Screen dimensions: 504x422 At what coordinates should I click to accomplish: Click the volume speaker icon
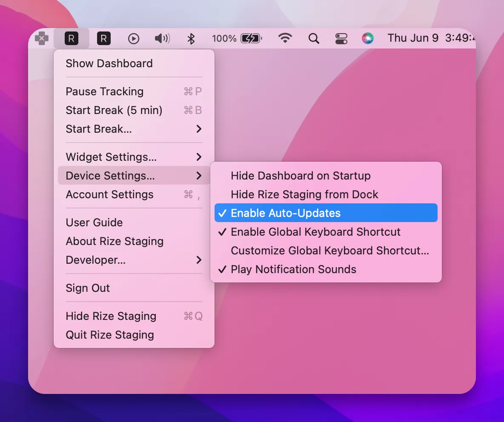(162, 39)
